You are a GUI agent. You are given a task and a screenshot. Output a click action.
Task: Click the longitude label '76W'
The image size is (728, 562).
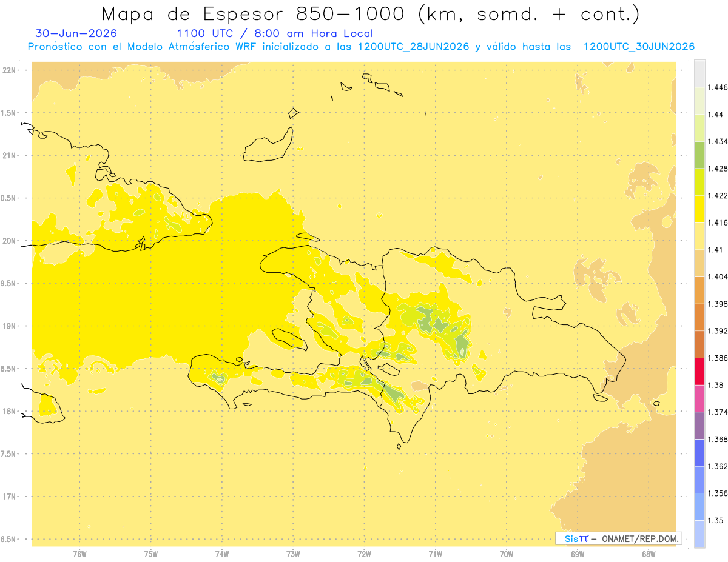79,554
